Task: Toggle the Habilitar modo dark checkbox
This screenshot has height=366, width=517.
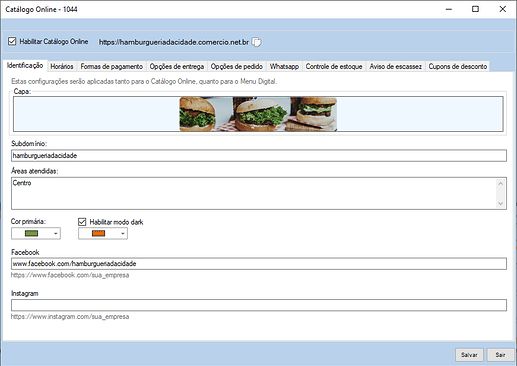Action: 82,222
